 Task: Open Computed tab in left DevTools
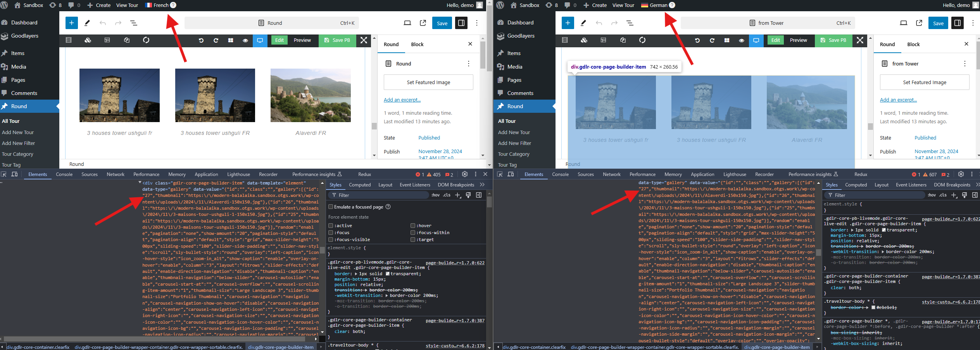360,185
